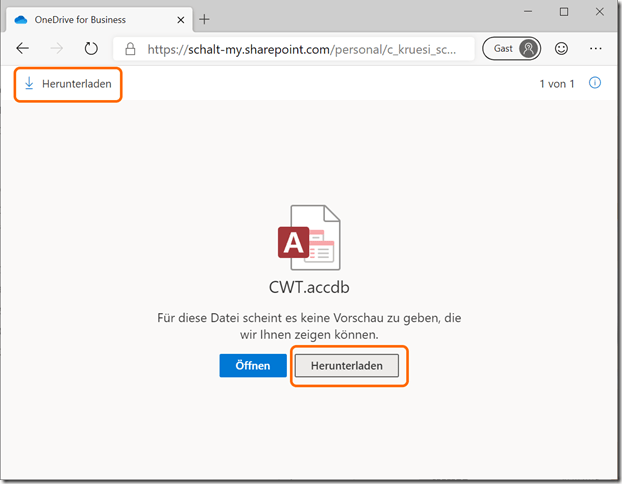Click the Access file icon for CWT.accdb
This screenshot has width=622, height=484.
tap(310, 238)
